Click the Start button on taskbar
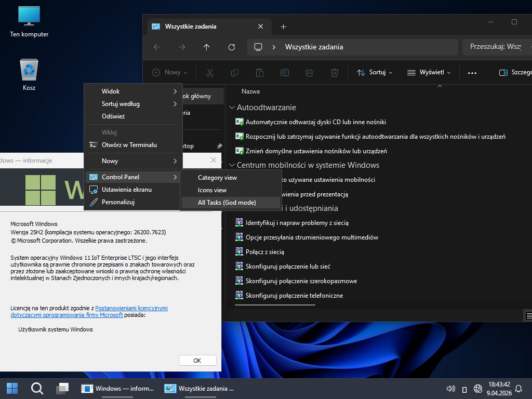Image resolution: width=532 pixels, height=399 pixels. coord(12,388)
